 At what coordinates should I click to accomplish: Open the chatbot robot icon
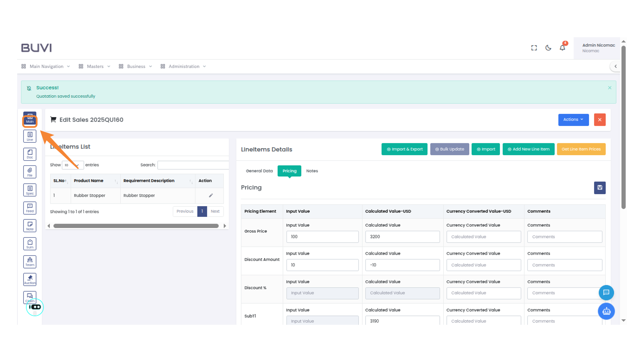pyautogui.click(x=606, y=311)
